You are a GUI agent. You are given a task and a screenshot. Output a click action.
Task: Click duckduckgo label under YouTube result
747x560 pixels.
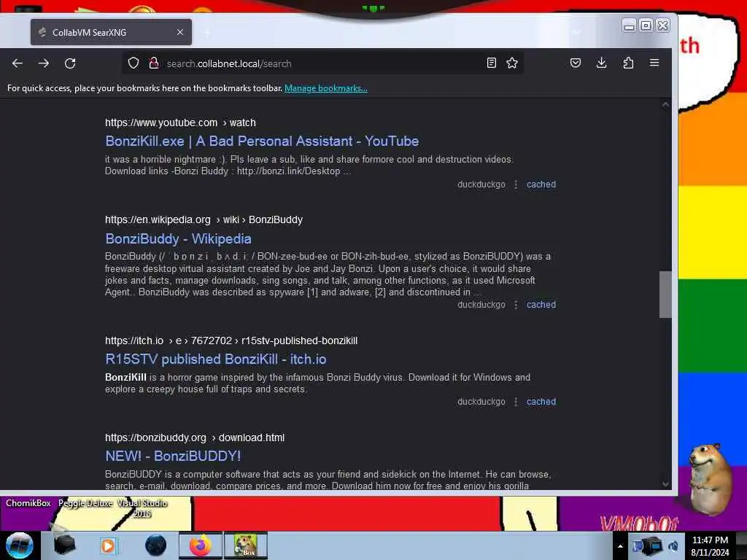point(481,184)
